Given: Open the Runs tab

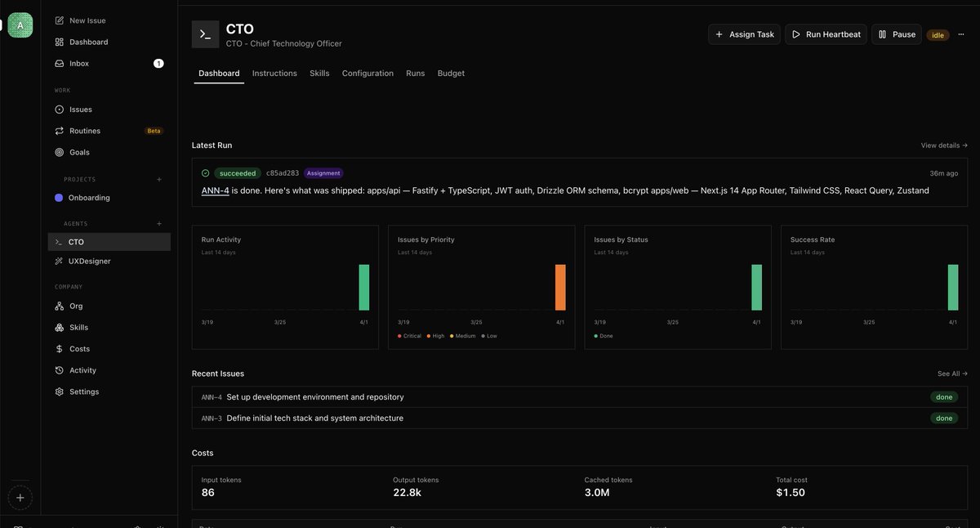Looking at the screenshot, I should tap(416, 74).
